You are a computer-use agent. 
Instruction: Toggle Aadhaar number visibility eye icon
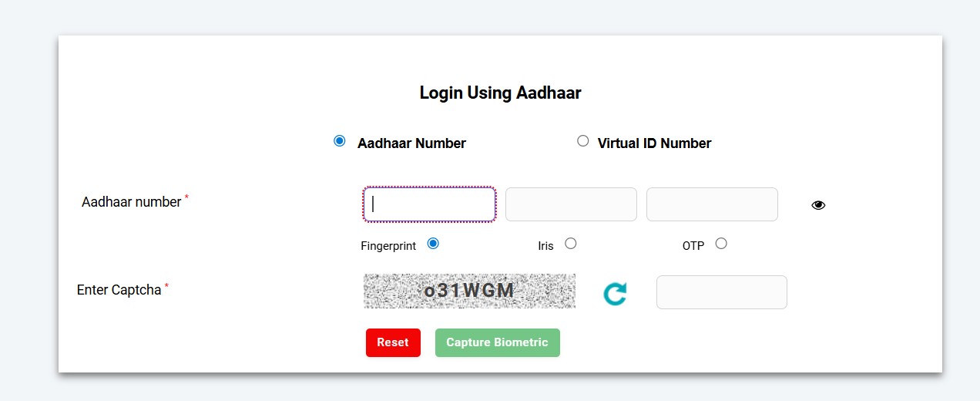[x=818, y=205]
